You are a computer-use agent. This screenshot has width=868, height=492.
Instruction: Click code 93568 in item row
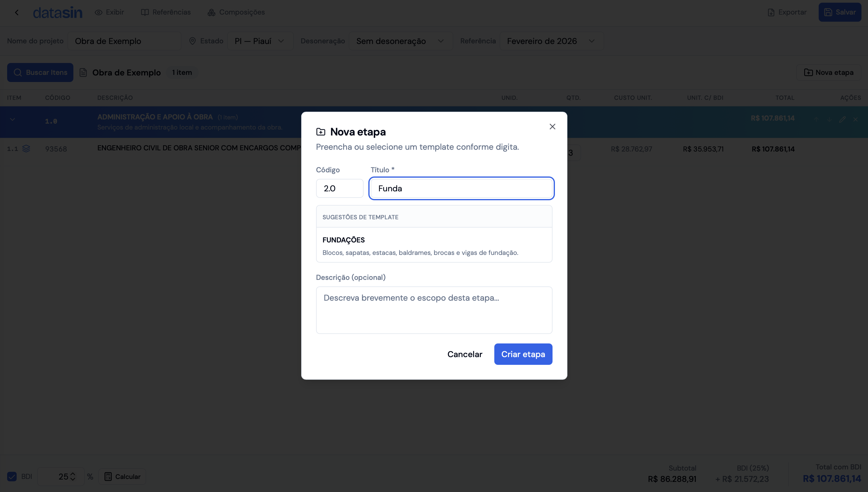[56, 149]
